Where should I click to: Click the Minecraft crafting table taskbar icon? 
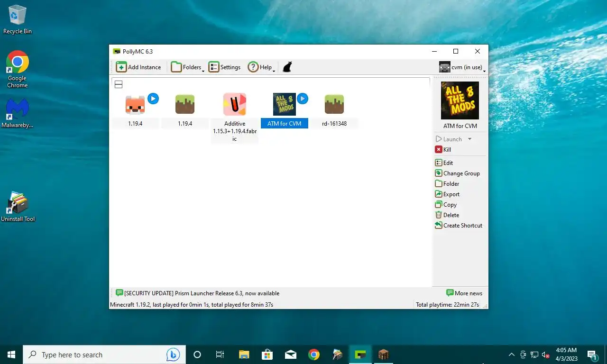coord(383,355)
